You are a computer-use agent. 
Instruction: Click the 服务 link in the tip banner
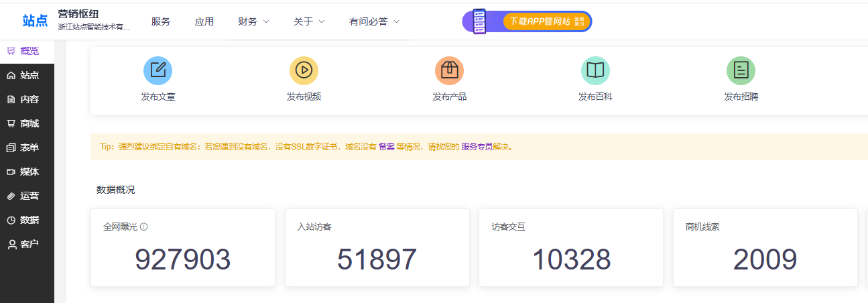pyautogui.click(x=469, y=147)
